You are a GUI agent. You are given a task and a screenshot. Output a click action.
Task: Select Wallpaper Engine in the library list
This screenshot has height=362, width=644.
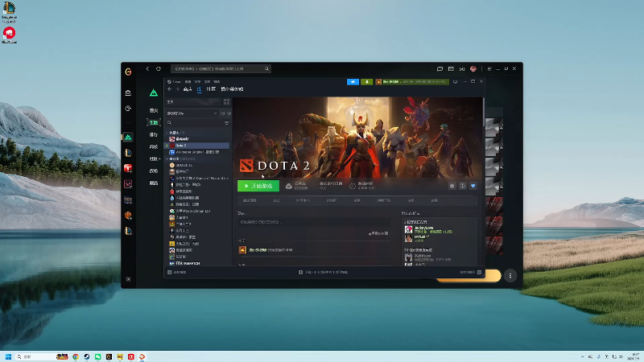point(197,152)
